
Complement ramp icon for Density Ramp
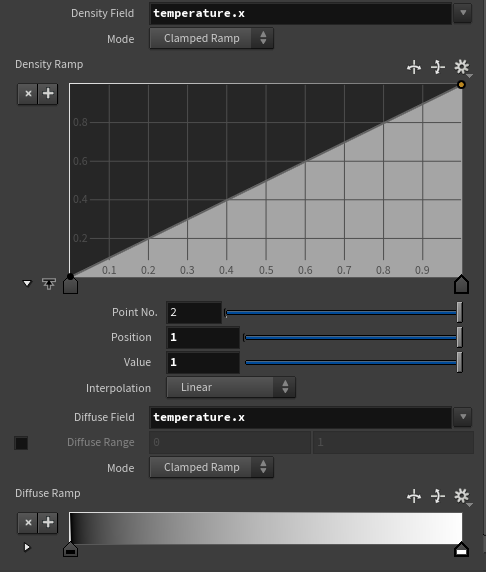point(437,67)
